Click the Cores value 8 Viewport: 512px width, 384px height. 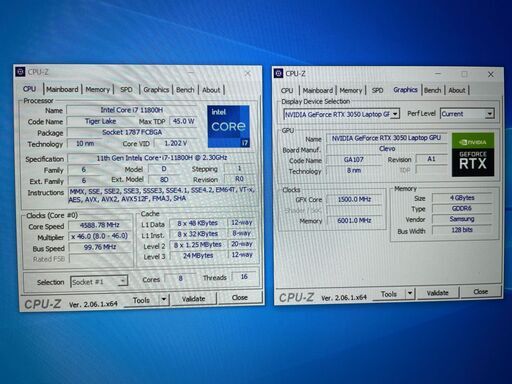[180, 278]
